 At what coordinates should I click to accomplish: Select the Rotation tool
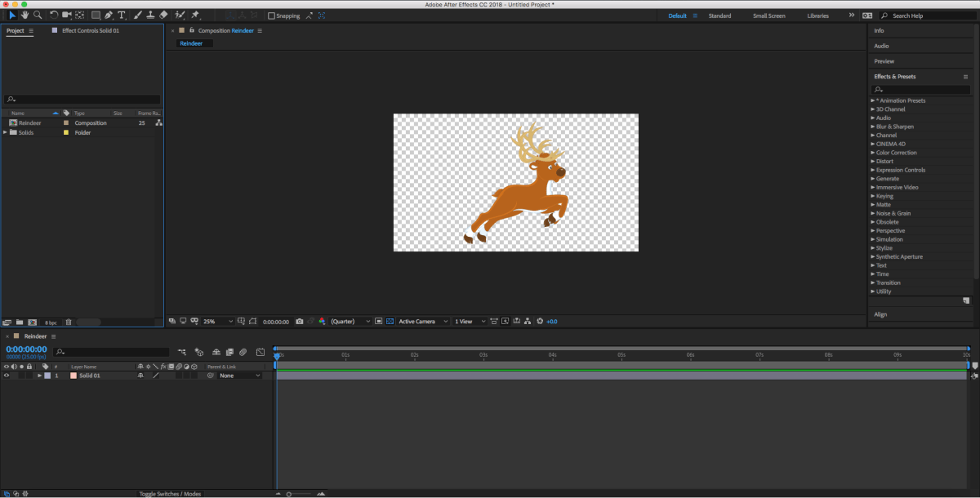(x=54, y=15)
